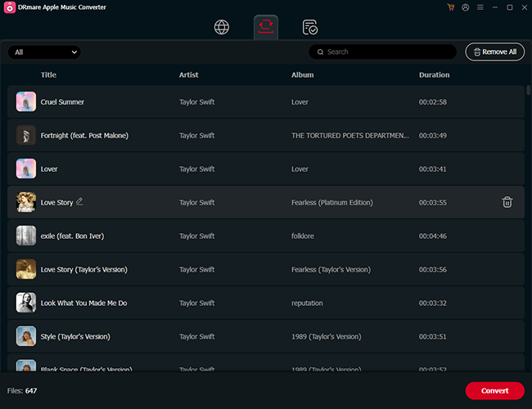Select the Fortnight album cover thumbnail
Image resolution: width=532 pixels, height=409 pixels.
pyautogui.click(x=26, y=135)
